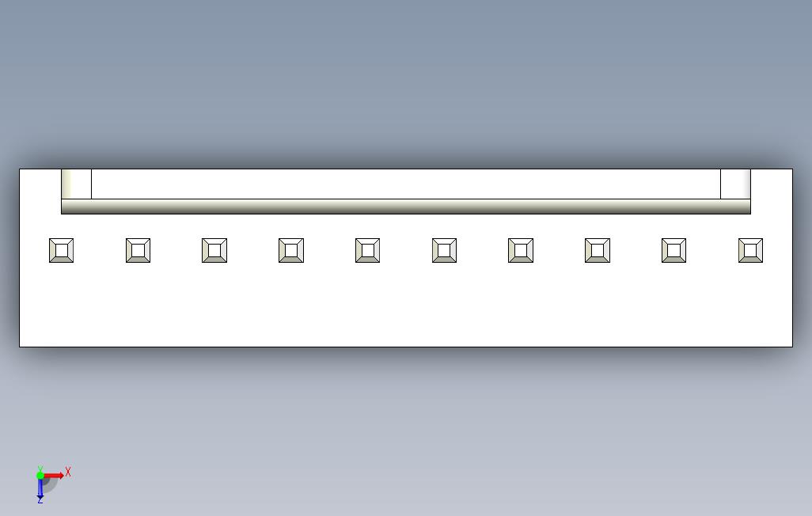Select the fourth square hole from the left
This screenshot has width=812, height=516.
tap(291, 250)
